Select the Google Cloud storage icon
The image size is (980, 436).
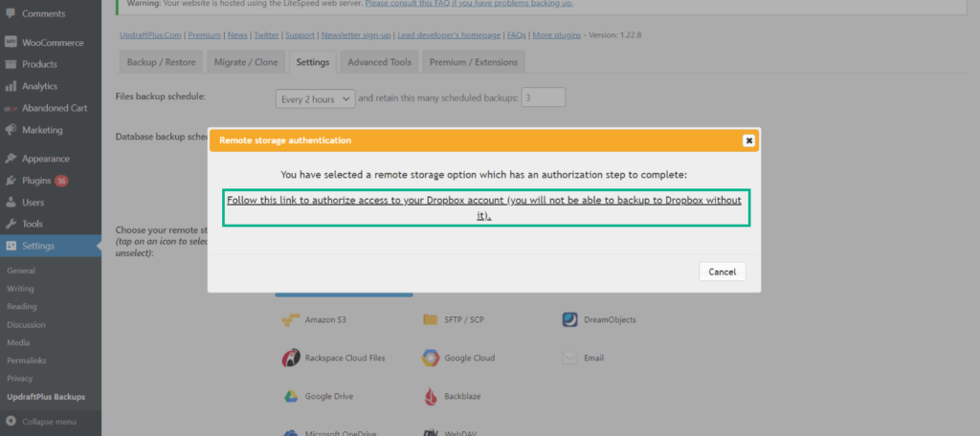pyautogui.click(x=430, y=358)
